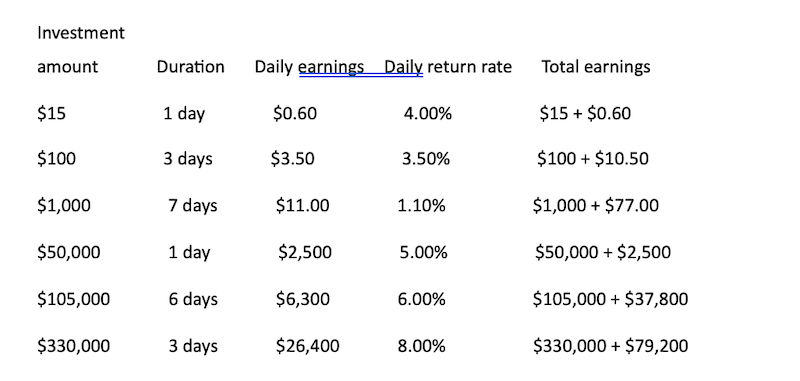The width and height of the screenshot is (800, 381).
Task: Click the $11.00 daily earnings value
Action: click(303, 206)
